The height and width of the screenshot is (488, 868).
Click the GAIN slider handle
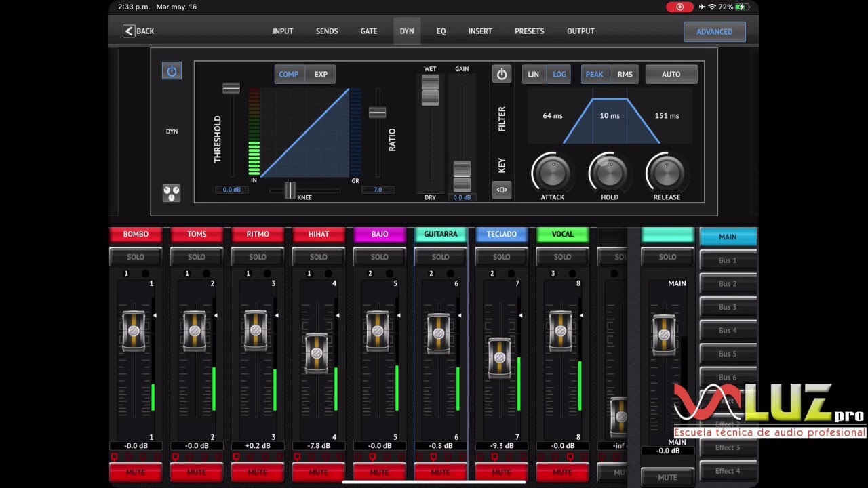[462, 176]
